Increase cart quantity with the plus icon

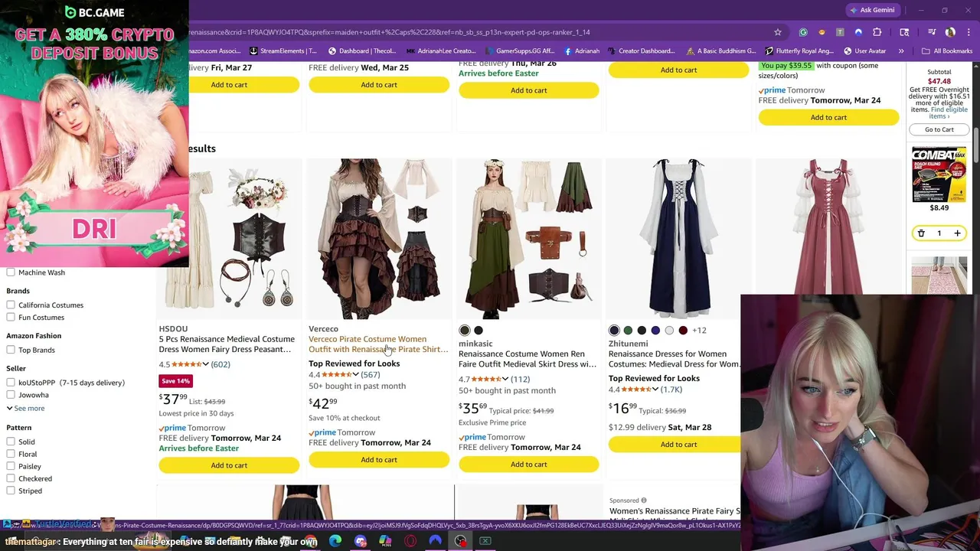coord(957,233)
